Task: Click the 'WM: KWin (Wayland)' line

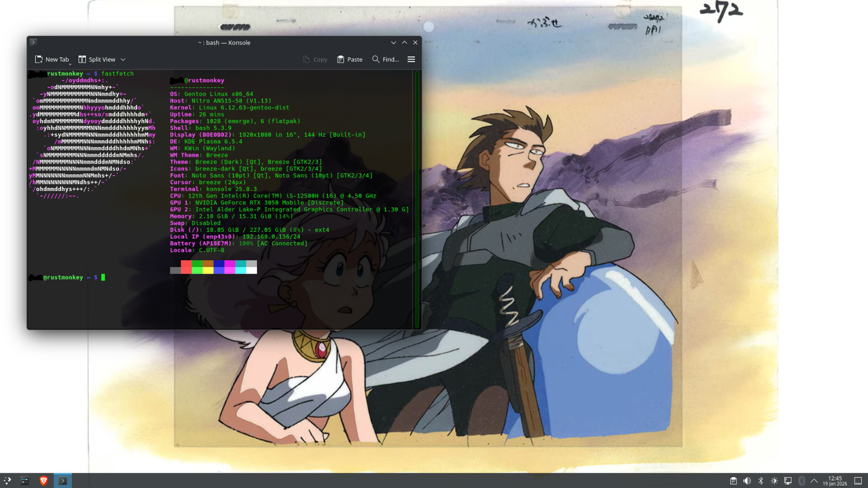Action: tap(203, 148)
